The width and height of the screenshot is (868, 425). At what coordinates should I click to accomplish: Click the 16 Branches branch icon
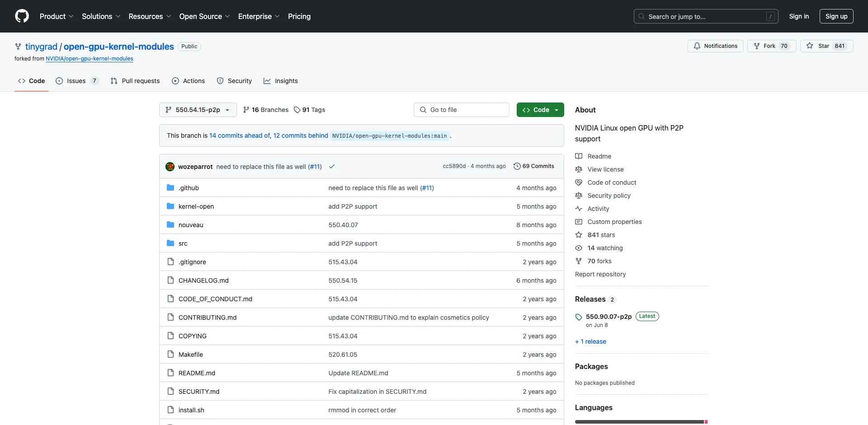246,110
